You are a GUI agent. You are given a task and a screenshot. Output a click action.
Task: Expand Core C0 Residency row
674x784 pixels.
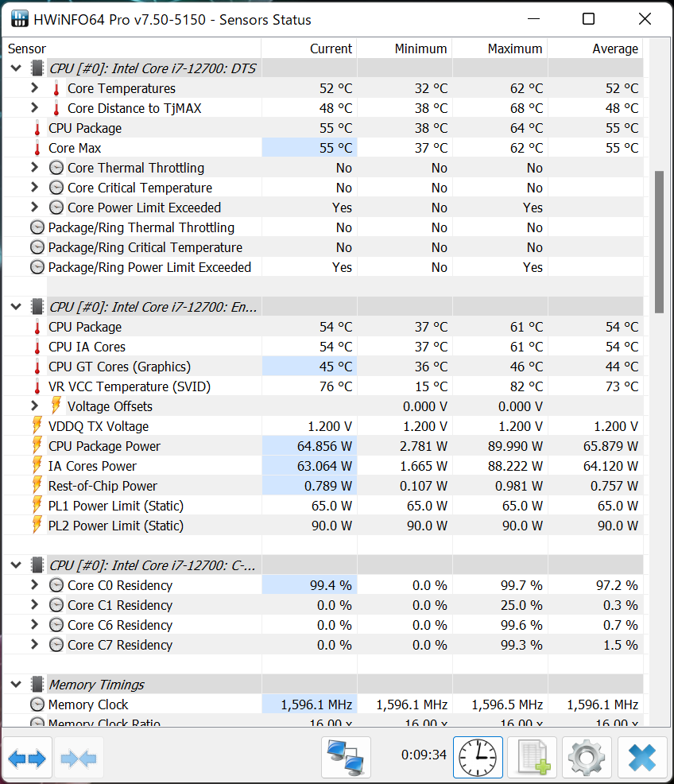tap(34, 585)
